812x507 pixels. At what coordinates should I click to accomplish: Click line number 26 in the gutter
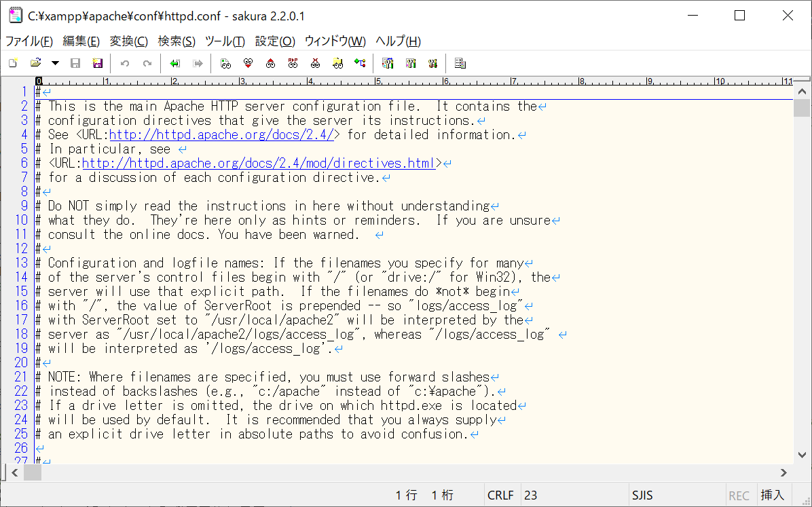pyautogui.click(x=21, y=448)
